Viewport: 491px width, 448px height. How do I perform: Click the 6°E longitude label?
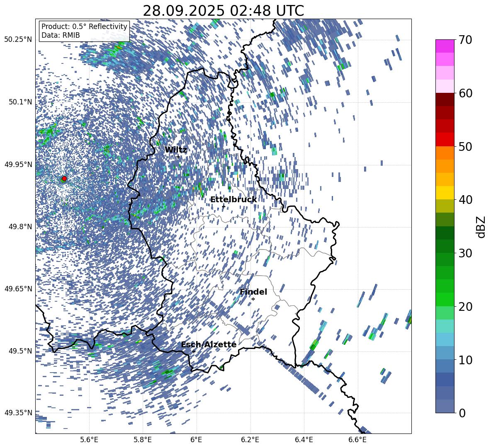[x=196, y=440]
